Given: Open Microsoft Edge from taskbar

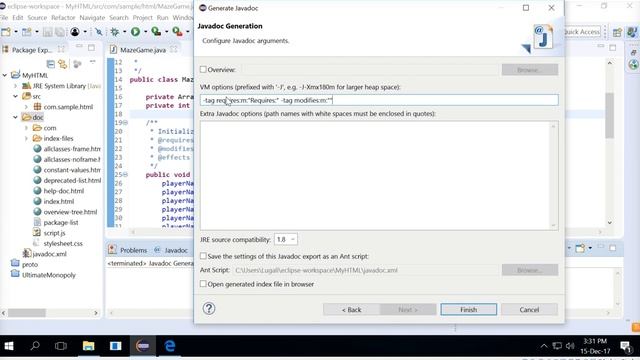Looking at the screenshot, I should (x=170, y=346).
